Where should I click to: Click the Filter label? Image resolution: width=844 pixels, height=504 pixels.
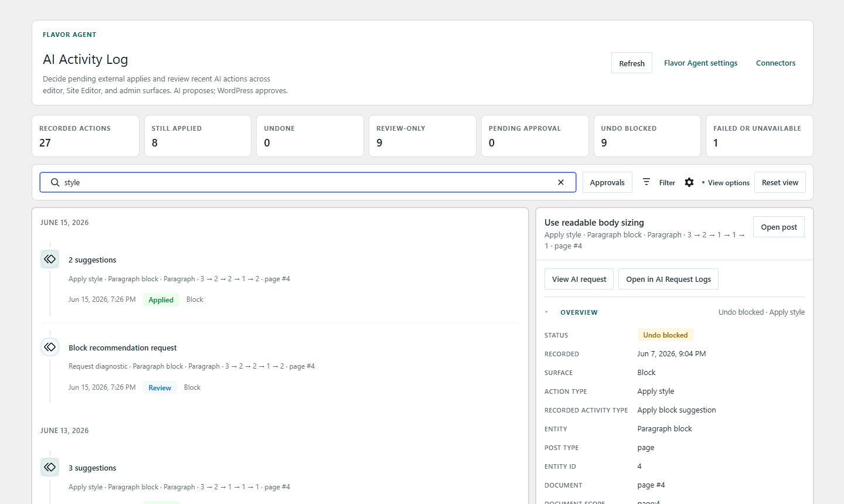(x=667, y=183)
